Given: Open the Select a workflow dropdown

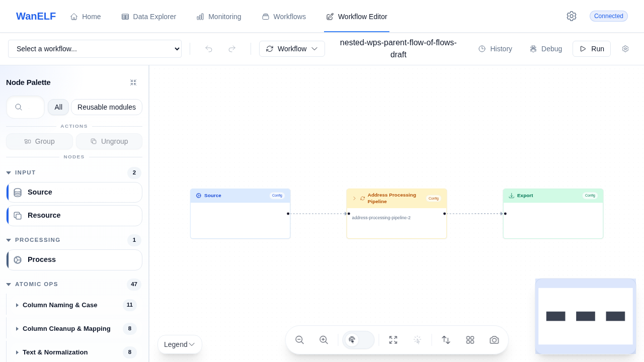Looking at the screenshot, I should click(95, 49).
